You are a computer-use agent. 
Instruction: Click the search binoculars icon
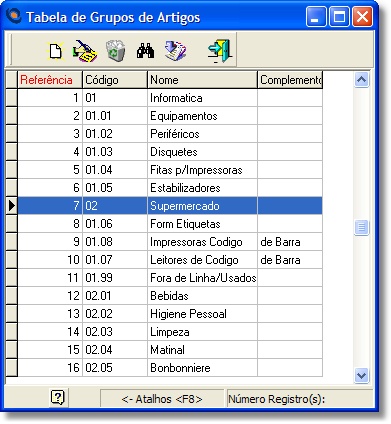[x=145, y=51]
